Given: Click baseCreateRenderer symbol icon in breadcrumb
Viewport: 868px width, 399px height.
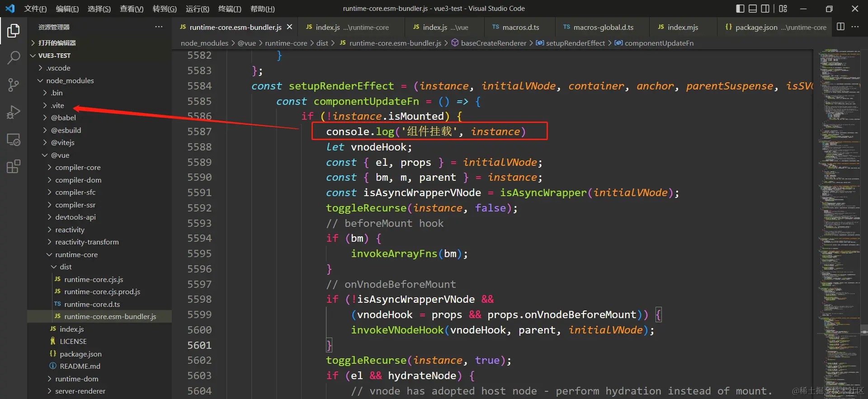Looking at the screenshot, I should pos(455,43).
